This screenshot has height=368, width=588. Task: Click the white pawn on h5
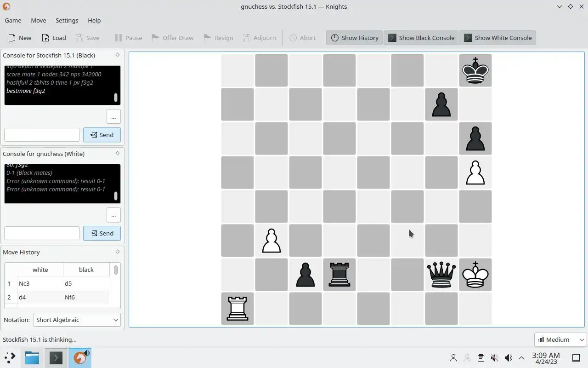coord(475,172)
